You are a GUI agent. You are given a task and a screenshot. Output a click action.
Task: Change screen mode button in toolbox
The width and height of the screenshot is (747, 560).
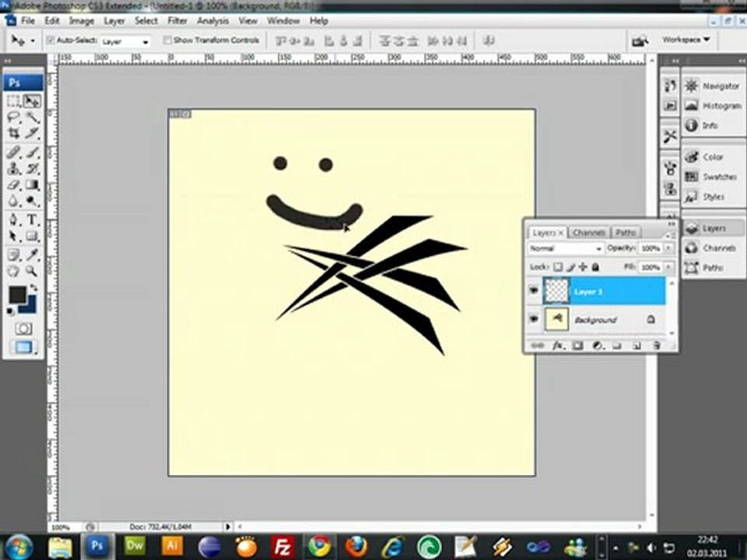click(x=23, y=347)
